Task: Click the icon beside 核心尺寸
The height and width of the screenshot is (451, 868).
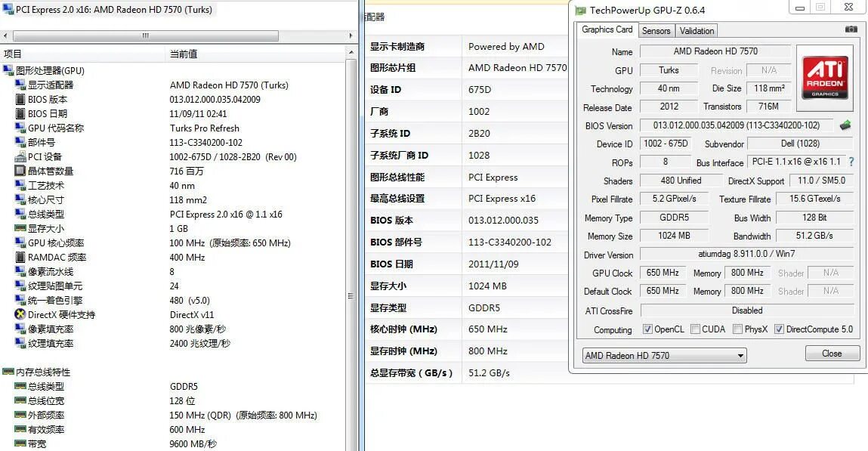Action: click(20, 199)
